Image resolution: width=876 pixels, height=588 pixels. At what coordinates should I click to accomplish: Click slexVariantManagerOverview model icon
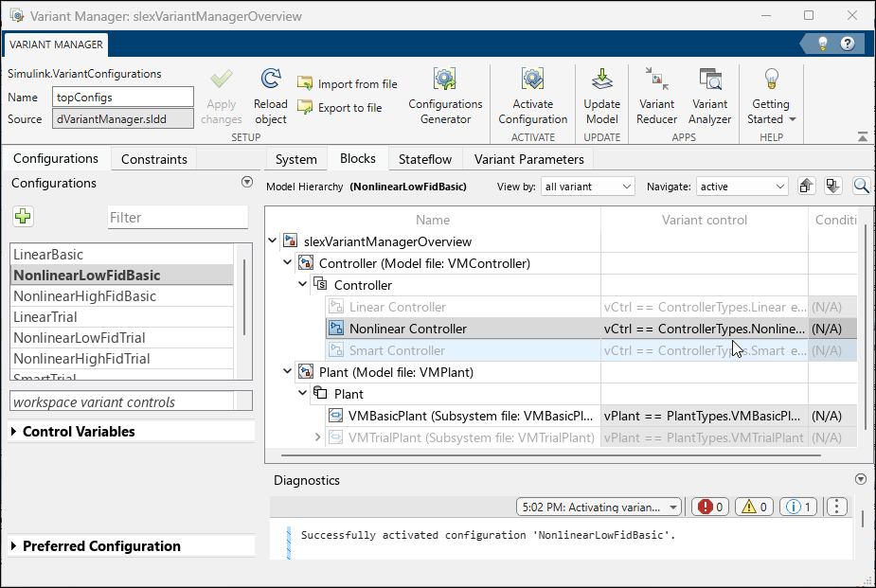tap(290, 241)
